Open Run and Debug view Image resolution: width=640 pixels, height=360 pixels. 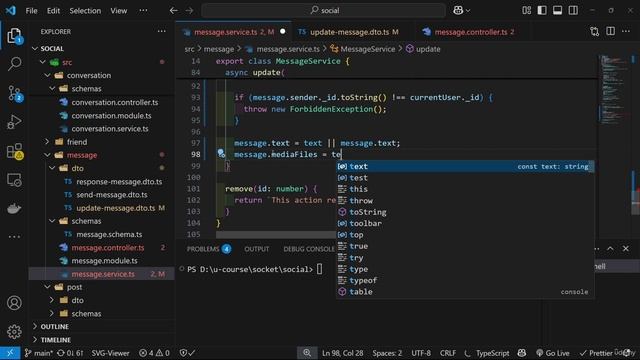[14, 122]
